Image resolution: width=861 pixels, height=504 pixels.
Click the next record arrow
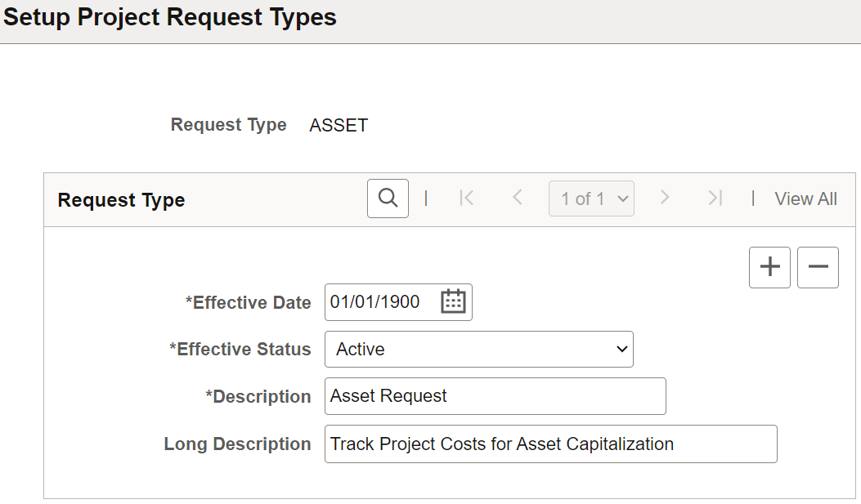tap(664, 198)
